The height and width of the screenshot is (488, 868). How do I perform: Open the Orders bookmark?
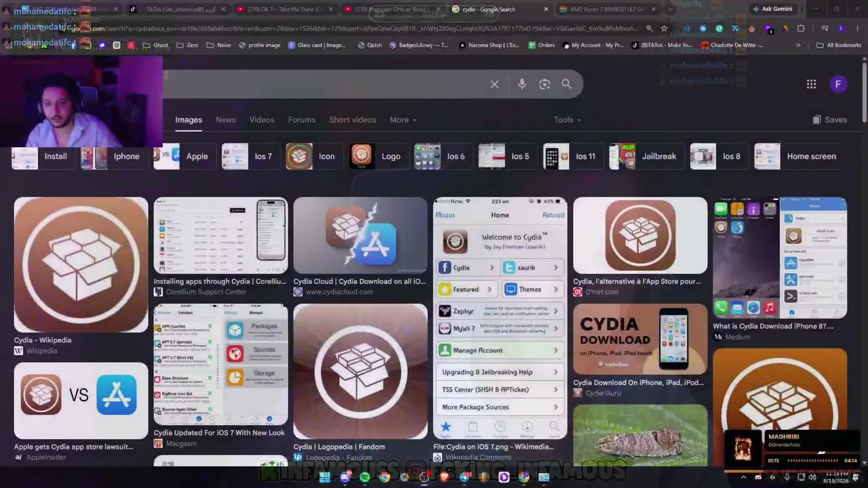(541, 45)
